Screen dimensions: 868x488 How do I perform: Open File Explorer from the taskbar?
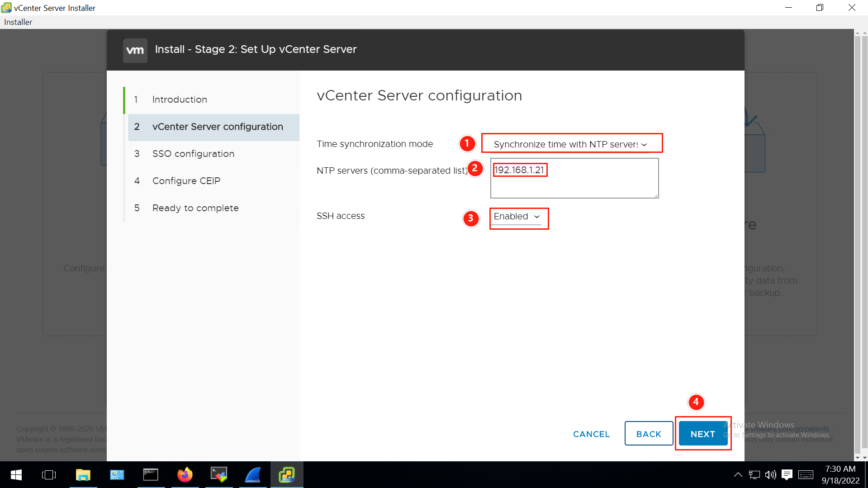(83, 475)
